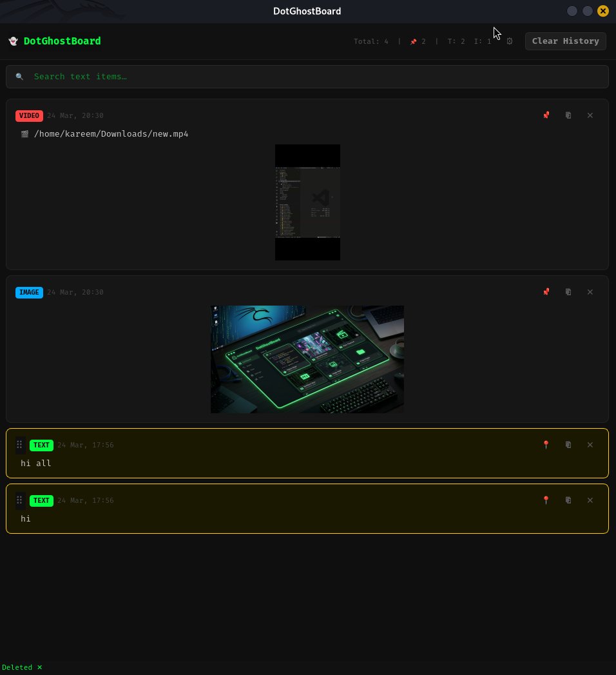Click the VIDEO type badge

29,116
